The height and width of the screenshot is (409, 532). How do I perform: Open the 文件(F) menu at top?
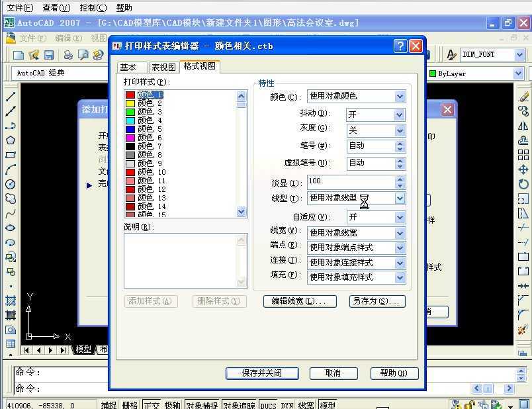(x=21, y=7)
